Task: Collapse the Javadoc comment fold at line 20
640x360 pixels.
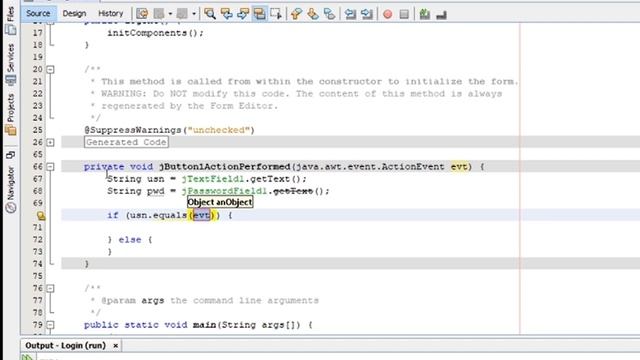Action: (50, 69)
